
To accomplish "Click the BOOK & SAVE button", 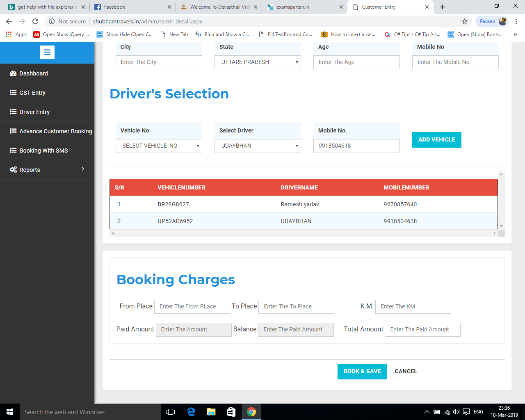I will pyautogui.click(x=362, y=371).
